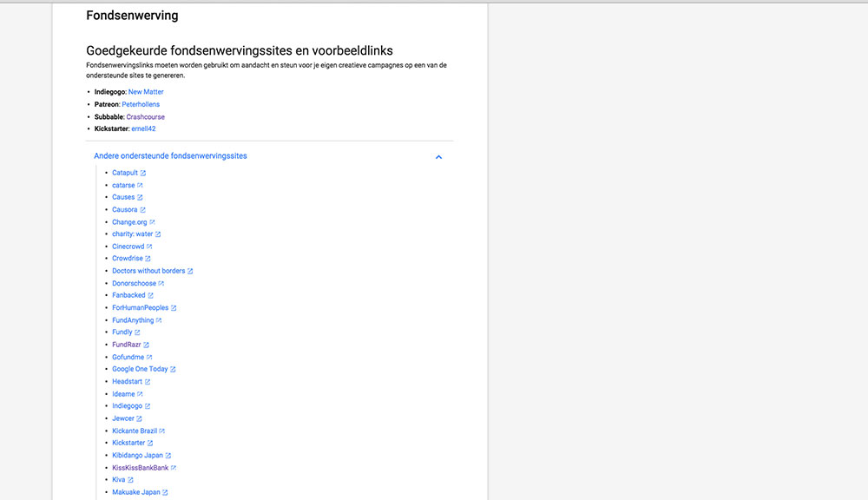The width and height of the screenshot is (868, 500).
Task: Click the external link icon beside Jewcer
Action: pos(139,418)
